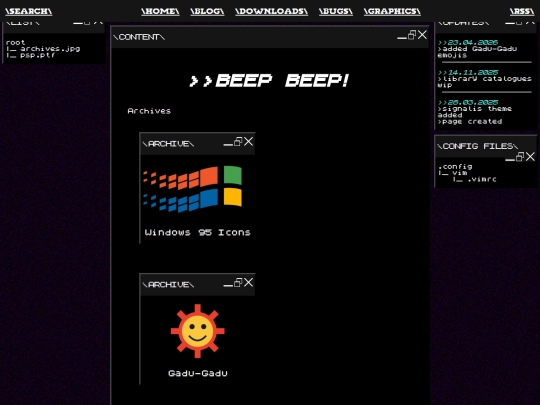Close the \CONTENT\ window

point(422,35)
